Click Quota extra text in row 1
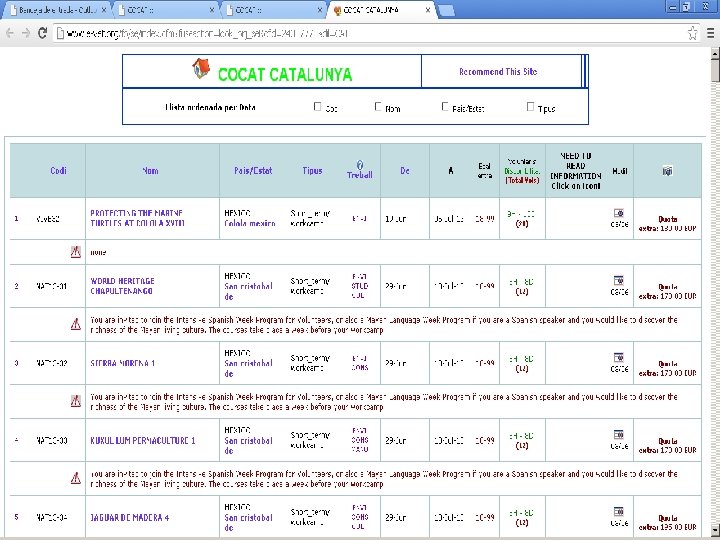 (x=667, y=224)
